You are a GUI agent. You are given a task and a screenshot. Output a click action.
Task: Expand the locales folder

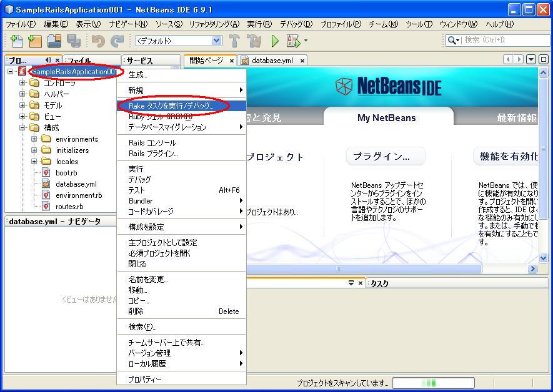tap(34, 162)
